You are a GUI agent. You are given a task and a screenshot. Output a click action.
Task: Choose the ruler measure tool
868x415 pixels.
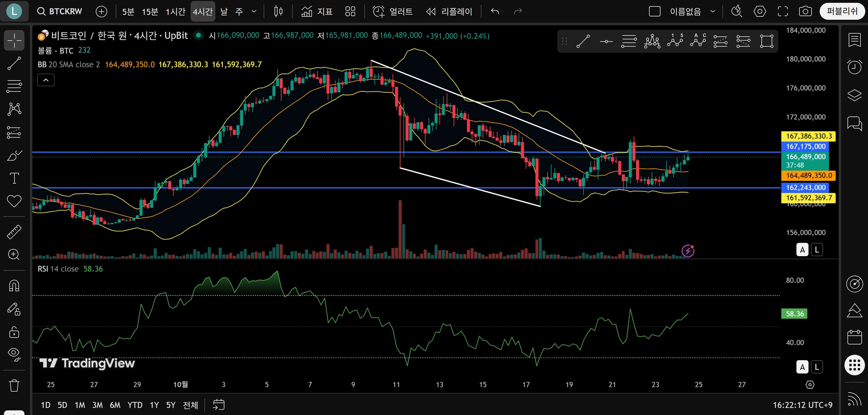(14, 232)
